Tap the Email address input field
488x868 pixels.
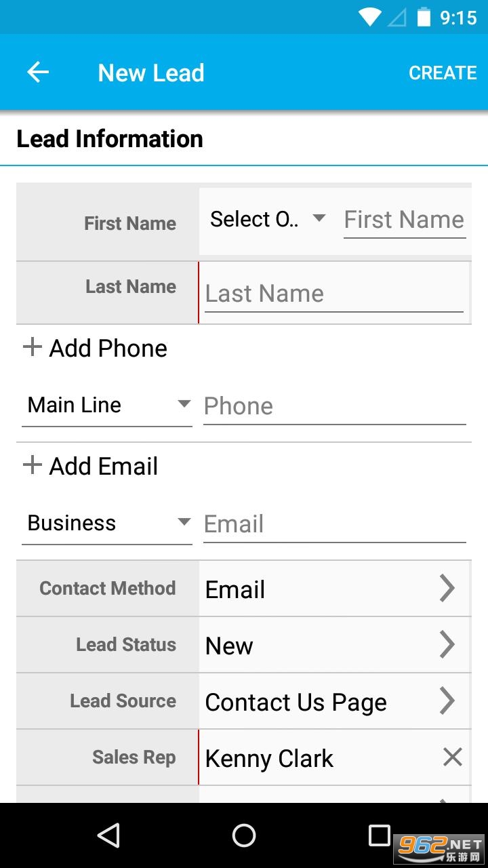pyautogui.click(x=334, y=524)
